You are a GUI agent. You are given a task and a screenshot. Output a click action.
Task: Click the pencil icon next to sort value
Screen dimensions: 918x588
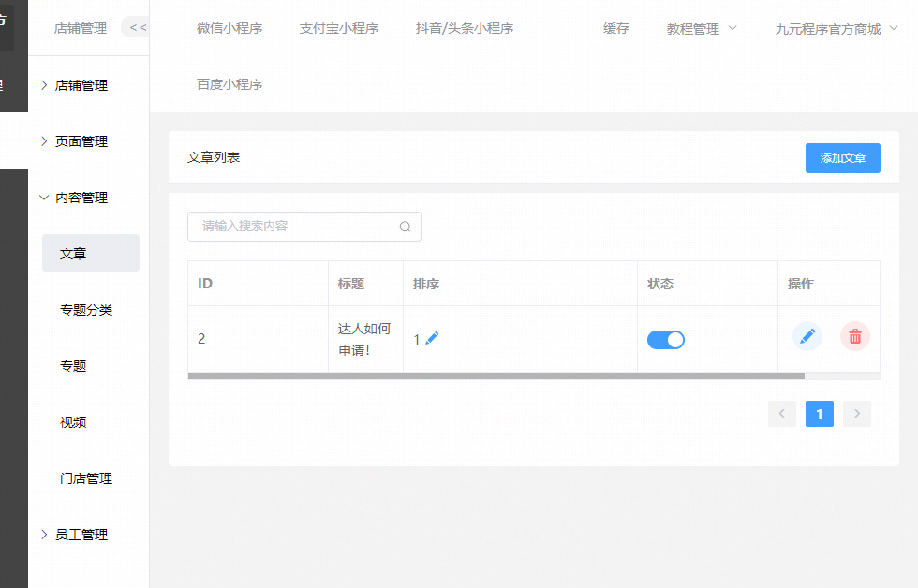tap(432, 339)
